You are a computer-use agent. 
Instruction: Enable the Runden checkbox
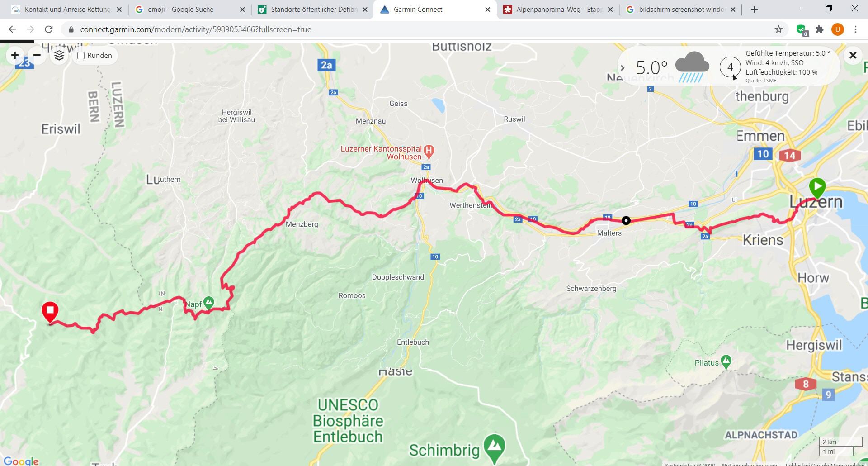[x=81, y=56]
